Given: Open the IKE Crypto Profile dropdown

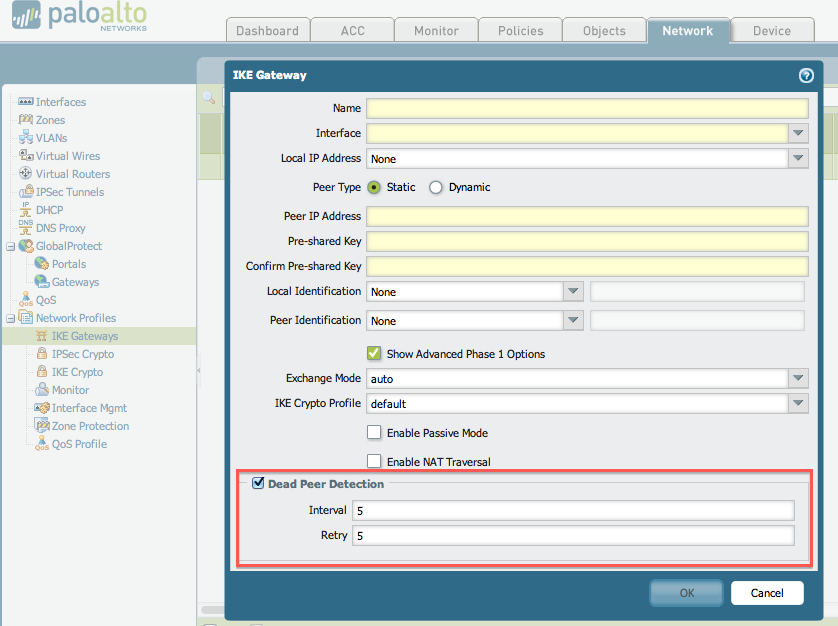Looking at the screenshot, I should [x=798, y=404].
